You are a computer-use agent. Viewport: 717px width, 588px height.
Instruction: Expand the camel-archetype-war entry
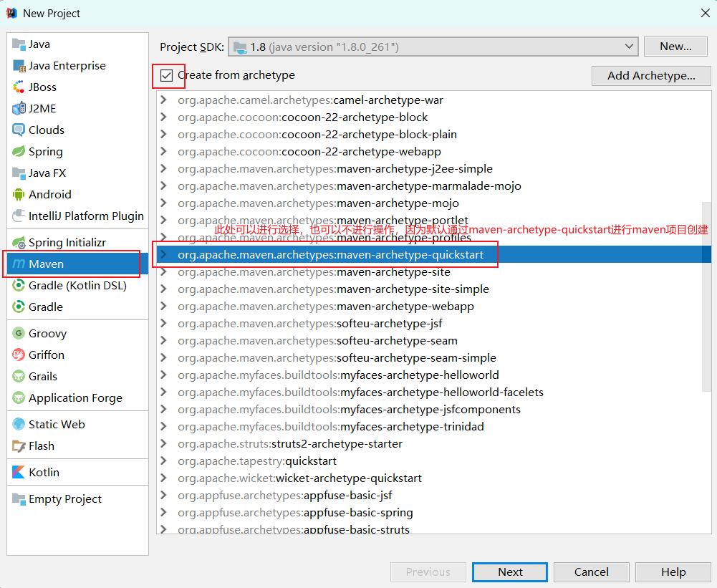click(164, 100)
